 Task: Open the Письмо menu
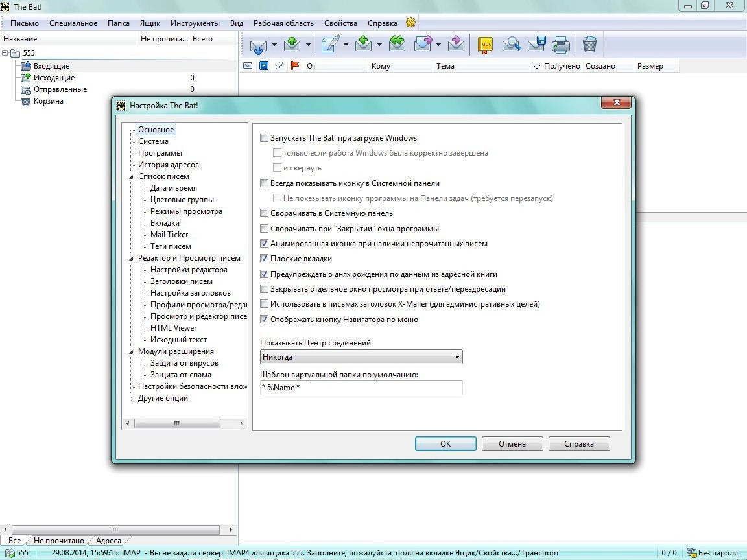(24, 23)
